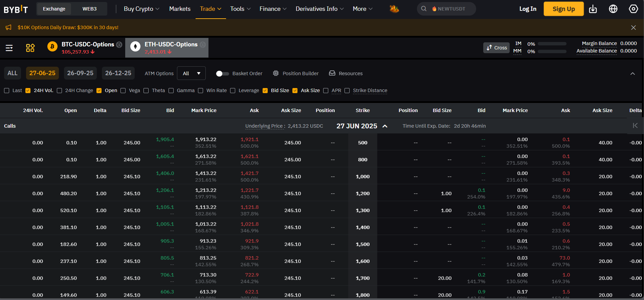644x300 pixels.
Task: Open the hamburger menu icon
Action: pyautogui.click(x=9, y=48)
